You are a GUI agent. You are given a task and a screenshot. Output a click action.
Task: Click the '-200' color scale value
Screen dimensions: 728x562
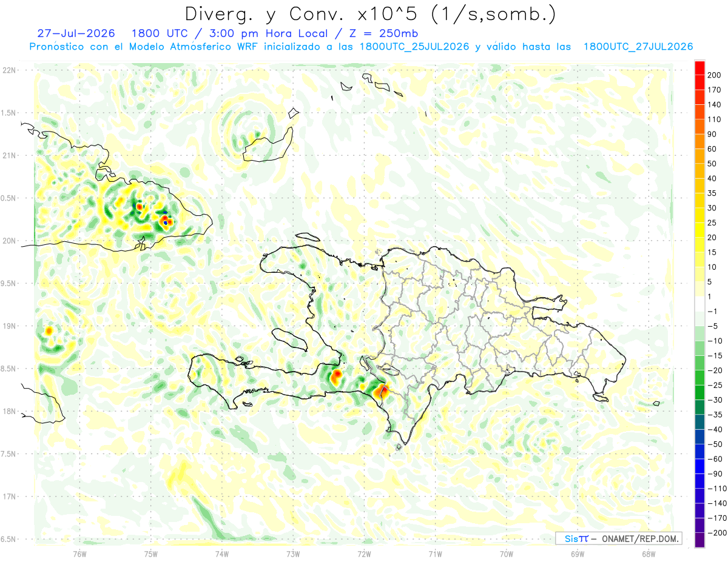[717, 532]
